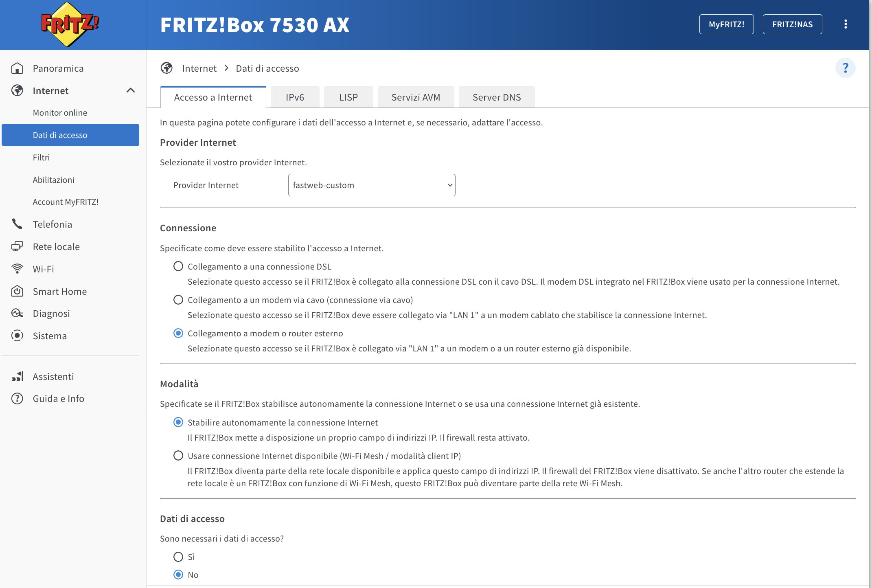Open Monitor online in the sidebar
The width and height of the screenshot is (872, 588).
(60, 113)
